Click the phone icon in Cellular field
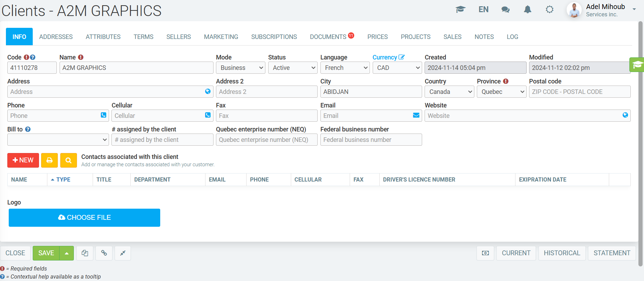This screenshot has height=281, width=644. [x=208, y=115]
